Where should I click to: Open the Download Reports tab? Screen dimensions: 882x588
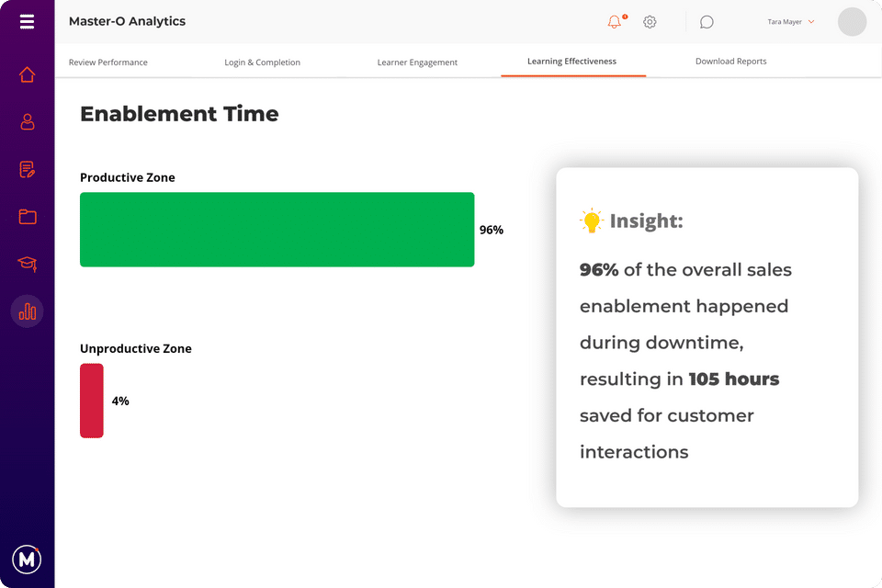[730, 62]
